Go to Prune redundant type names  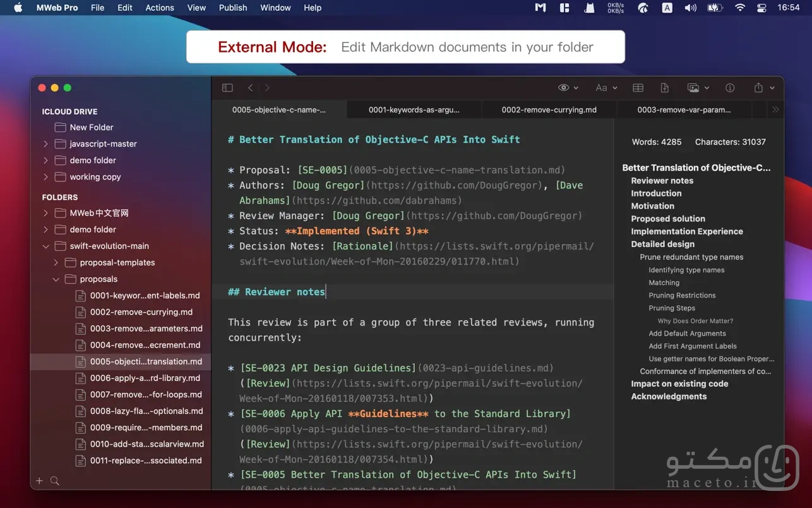pos(691,257)
